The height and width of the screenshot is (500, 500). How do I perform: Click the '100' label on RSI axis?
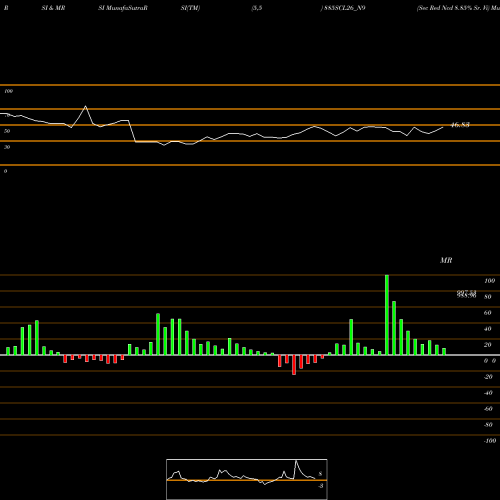pyautogui.click(x=8, y=91)
